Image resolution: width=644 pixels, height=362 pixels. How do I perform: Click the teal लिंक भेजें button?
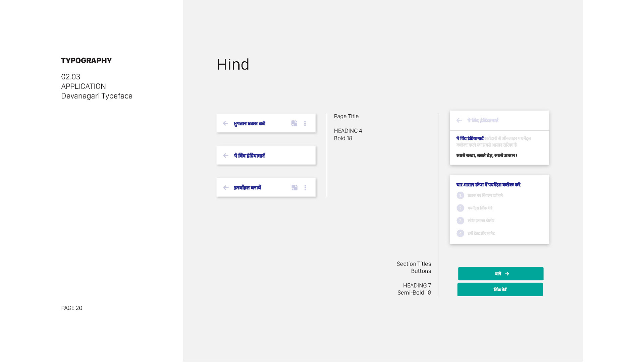click(x=500, y=290)
